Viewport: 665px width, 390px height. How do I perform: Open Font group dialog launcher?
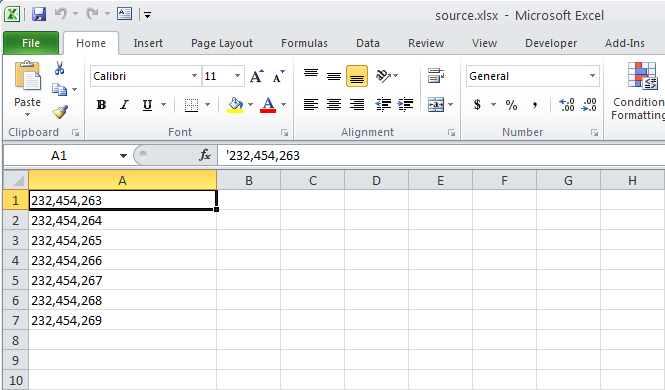tap(284, 133)
